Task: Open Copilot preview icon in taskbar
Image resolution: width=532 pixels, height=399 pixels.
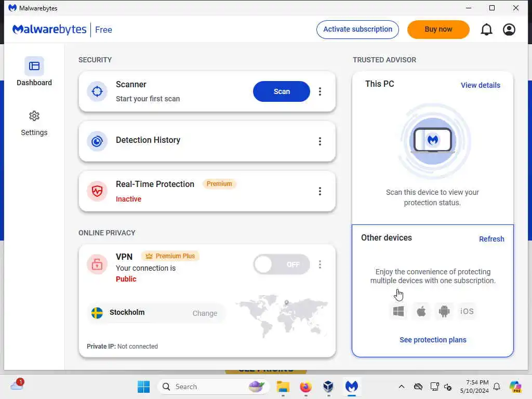Action: 515,387
